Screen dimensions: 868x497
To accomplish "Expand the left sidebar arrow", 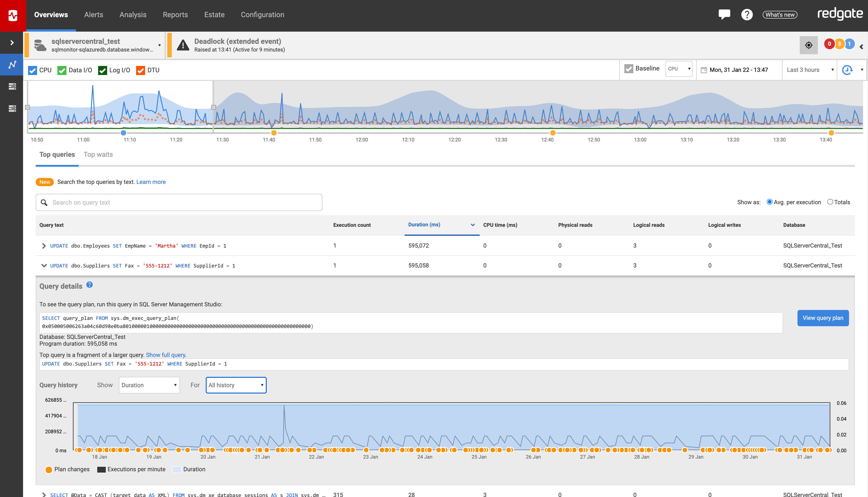I will click(x=12, y=43).
